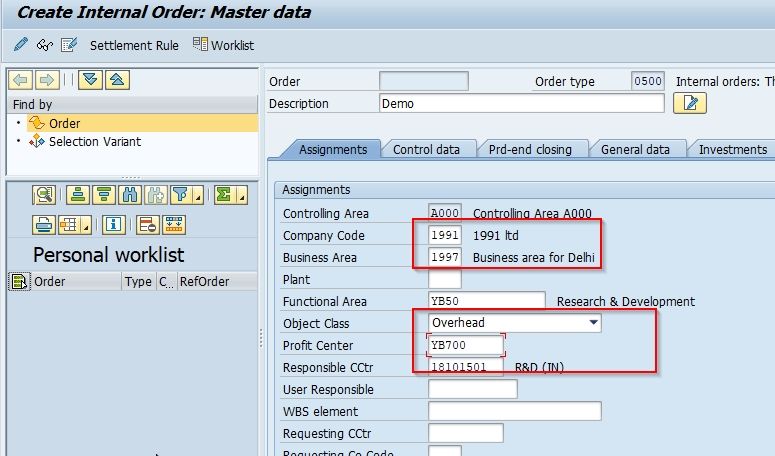Click the worklist transfer icon with down arrows
The width and height of the screenshot is (775, 456).
[174, 225]
